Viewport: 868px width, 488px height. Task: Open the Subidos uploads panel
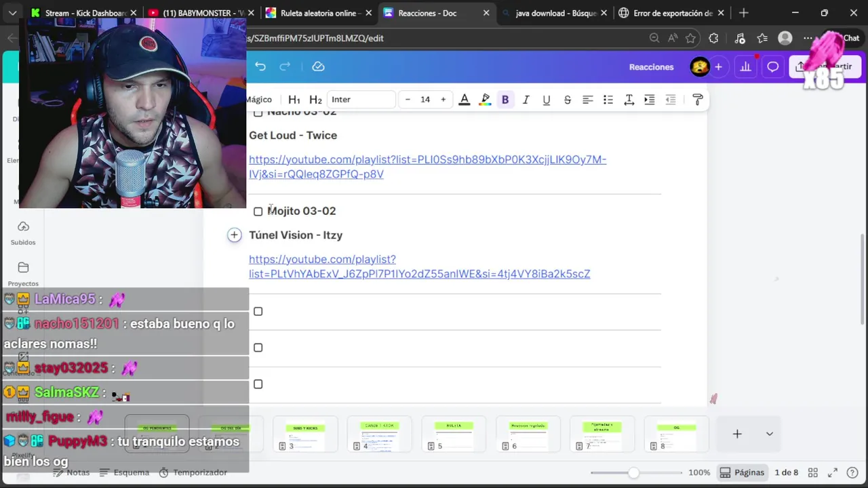23,232
